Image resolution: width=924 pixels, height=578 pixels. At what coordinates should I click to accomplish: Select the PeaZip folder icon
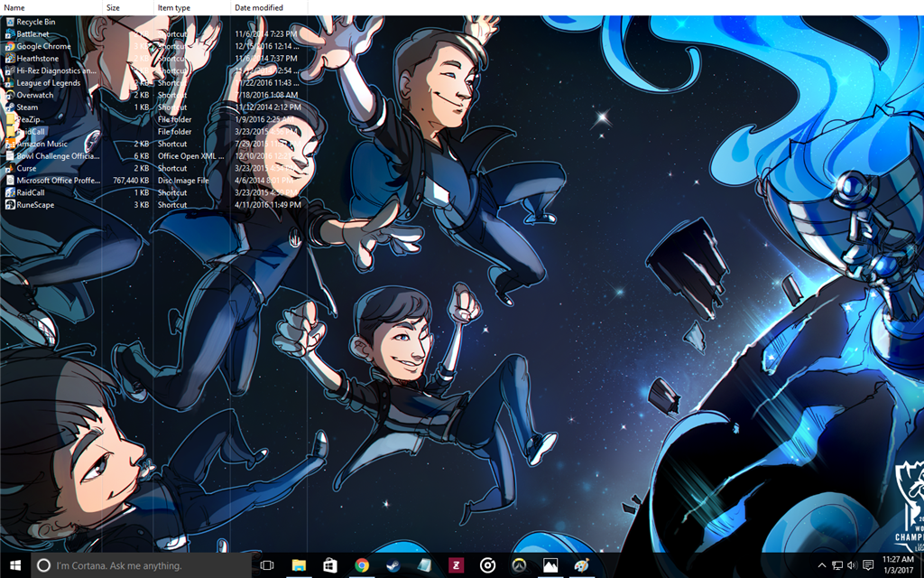coord(10,119)
